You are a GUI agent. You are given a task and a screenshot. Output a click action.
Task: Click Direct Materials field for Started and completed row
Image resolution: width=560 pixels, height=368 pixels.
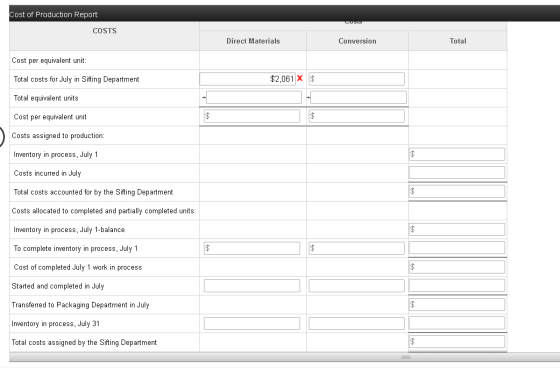[252, 286]
